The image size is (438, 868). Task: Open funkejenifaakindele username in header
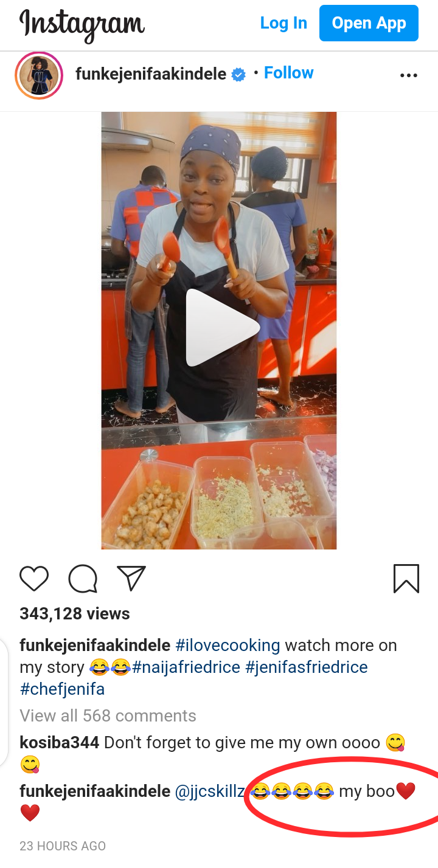point(151,75)
